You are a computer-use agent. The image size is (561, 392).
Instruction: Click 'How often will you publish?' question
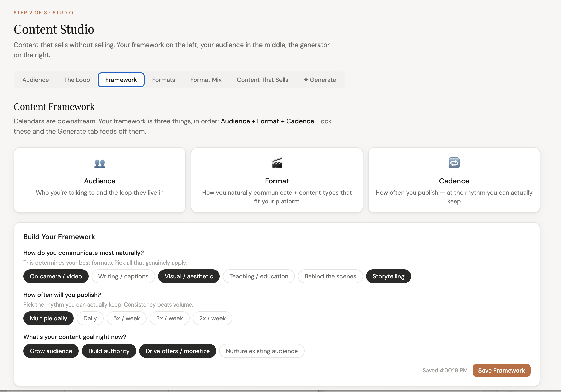(62, 295)
